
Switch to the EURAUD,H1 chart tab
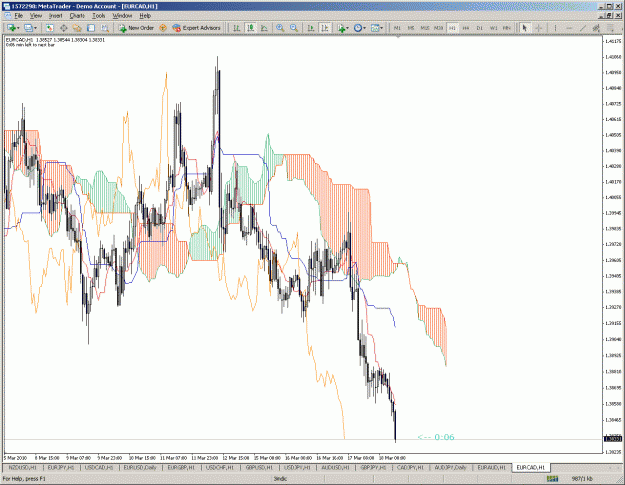[x=491, y=467]
